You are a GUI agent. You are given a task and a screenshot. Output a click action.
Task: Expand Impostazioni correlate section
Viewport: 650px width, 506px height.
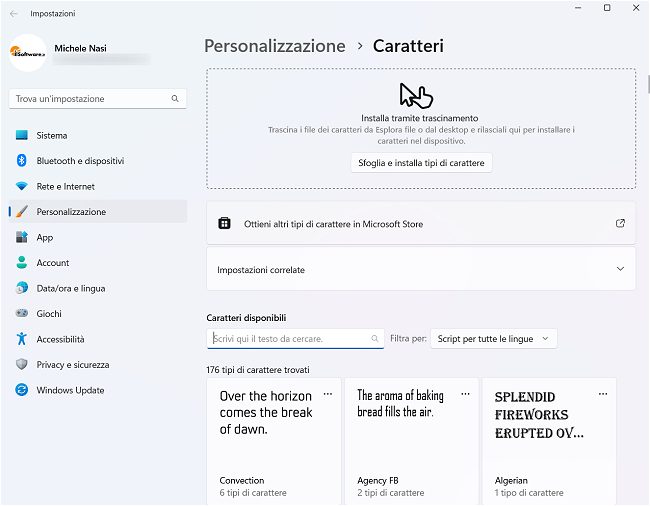pos(421,269)
